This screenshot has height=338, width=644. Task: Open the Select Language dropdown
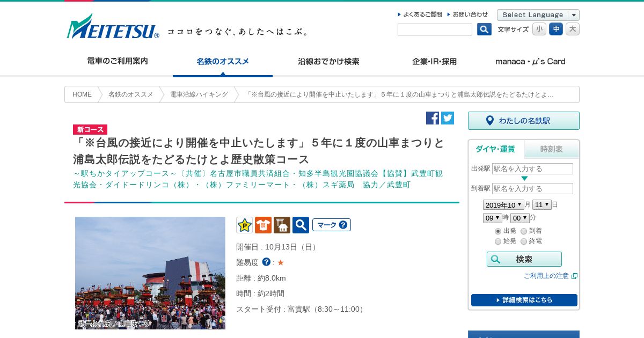[538, 15]
